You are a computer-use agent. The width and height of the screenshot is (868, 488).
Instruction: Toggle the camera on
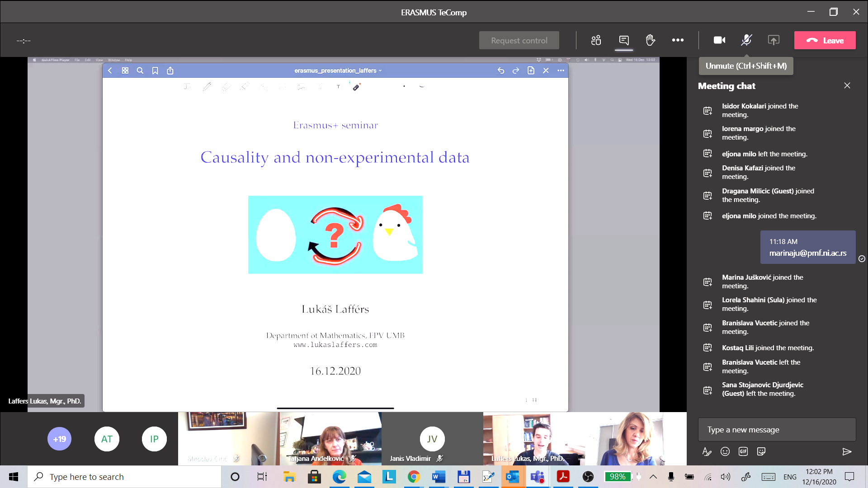coord(719,40)
